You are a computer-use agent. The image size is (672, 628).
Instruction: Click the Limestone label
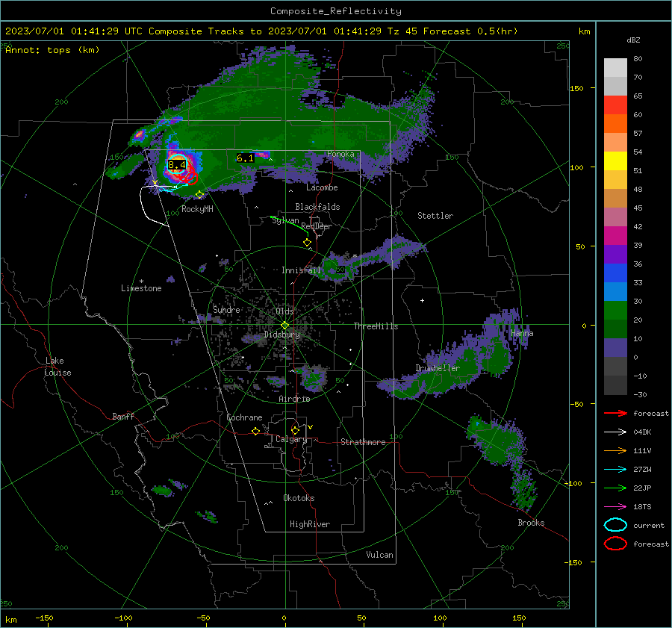click(x=141, y=288)
